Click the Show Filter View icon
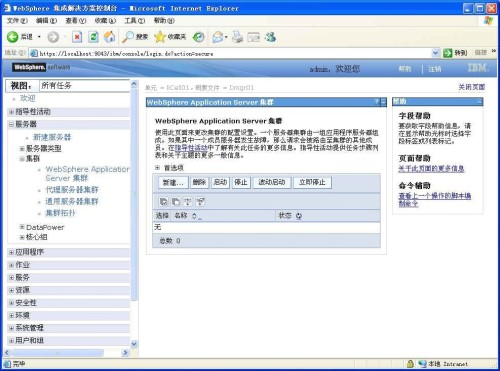Image resolution: width=500 pixels, height=371 pixels. click(x=188, y=201)
